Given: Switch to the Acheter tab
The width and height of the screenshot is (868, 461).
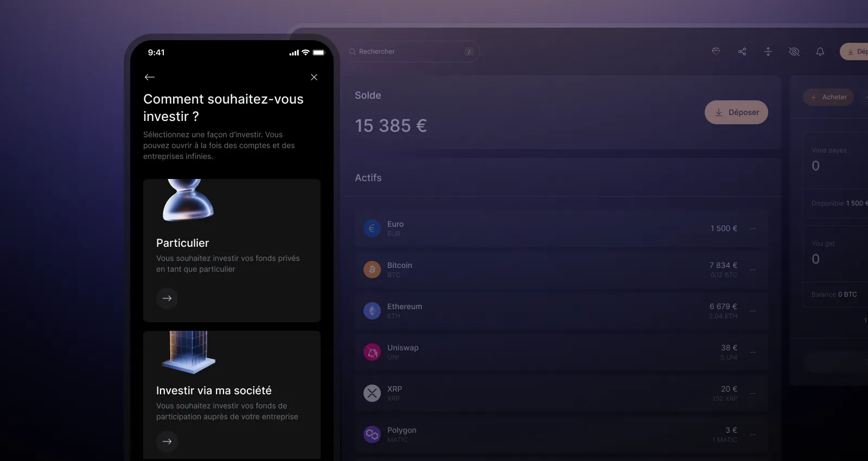Looking at the screenshot, I should [828, 97].
